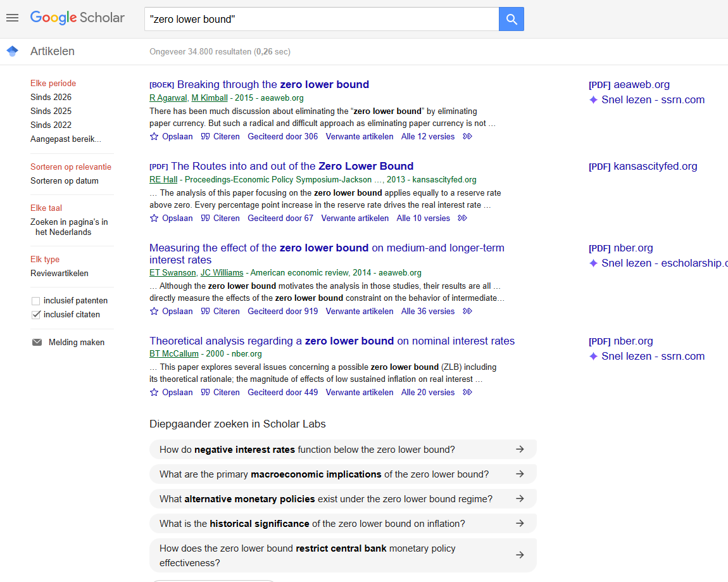Screen dimensions: 728x582
Task: Select Sorteren op relevantie
Action: click(70, 167)
